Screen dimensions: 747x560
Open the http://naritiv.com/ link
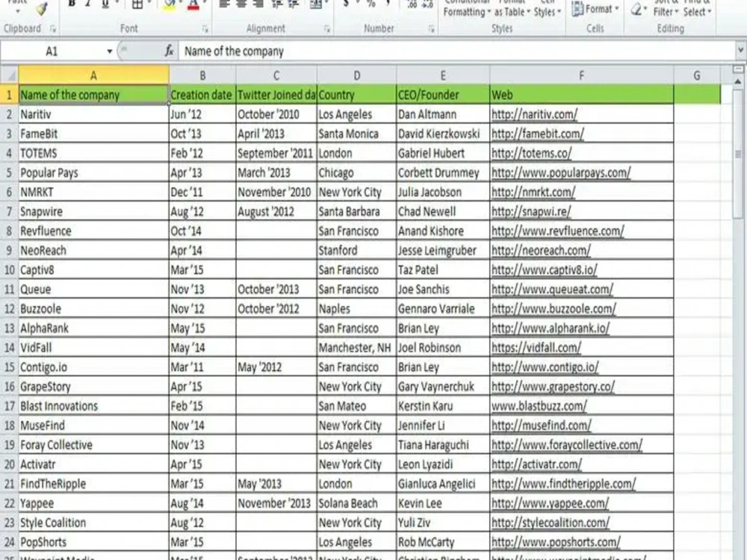pyautogui.click(x=534, y=114)
